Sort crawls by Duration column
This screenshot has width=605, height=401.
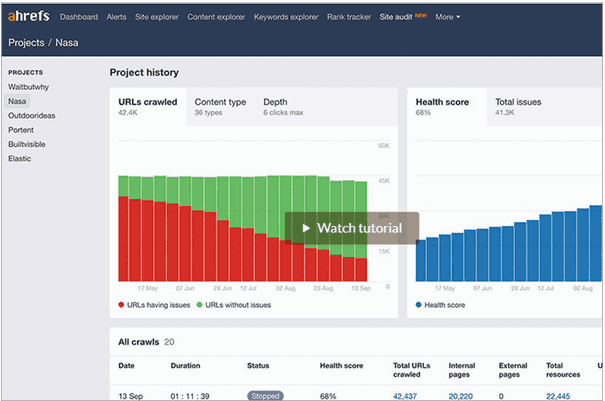[x=185, y=365]
